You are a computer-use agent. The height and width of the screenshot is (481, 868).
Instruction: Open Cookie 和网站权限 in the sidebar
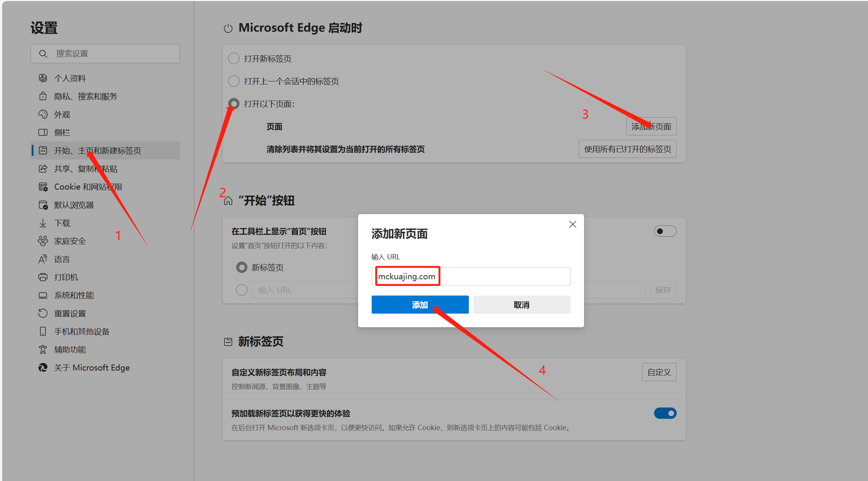[105, 187]
